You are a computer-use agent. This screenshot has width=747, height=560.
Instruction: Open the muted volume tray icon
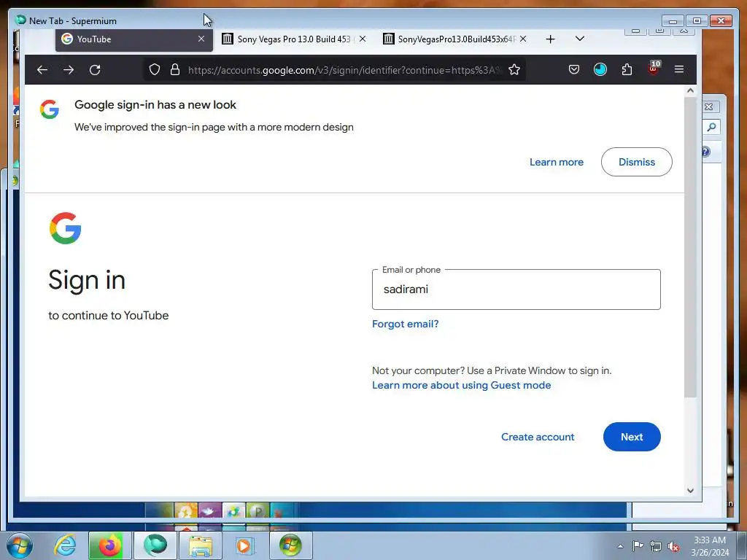[673, 546]
